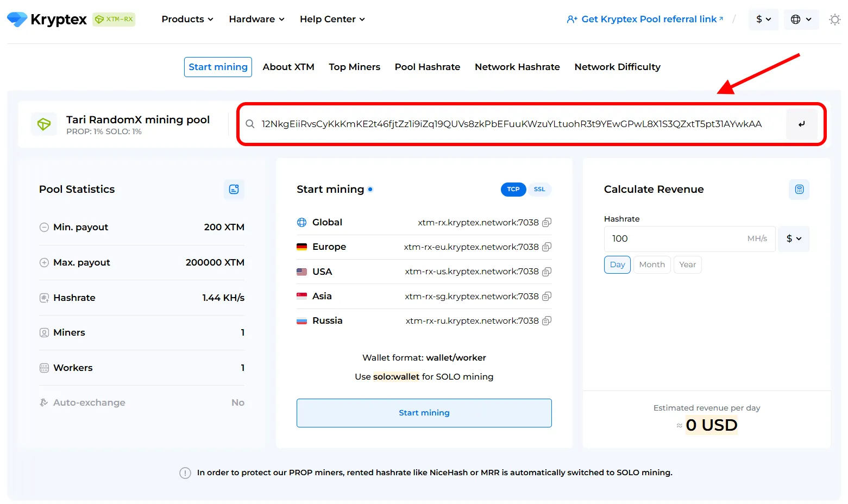Open the language globe dropdown
Image resolution: width=848 pixels, height=504 pixels.
click(801, 19)
